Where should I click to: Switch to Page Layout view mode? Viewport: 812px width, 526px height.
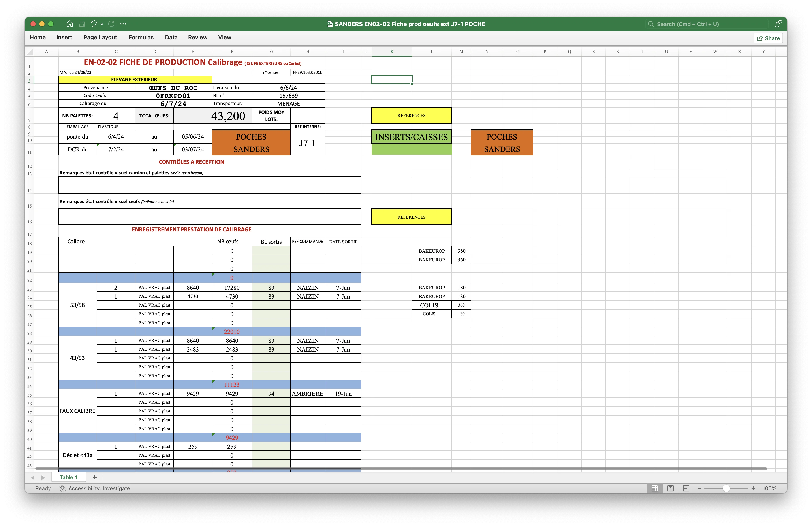(670, 488)
